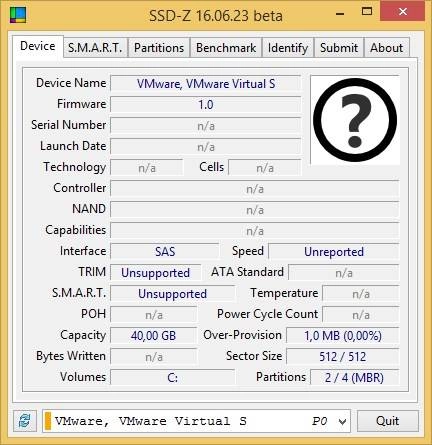
Task: Open the Partitions tab
Action: pos(159,48)
